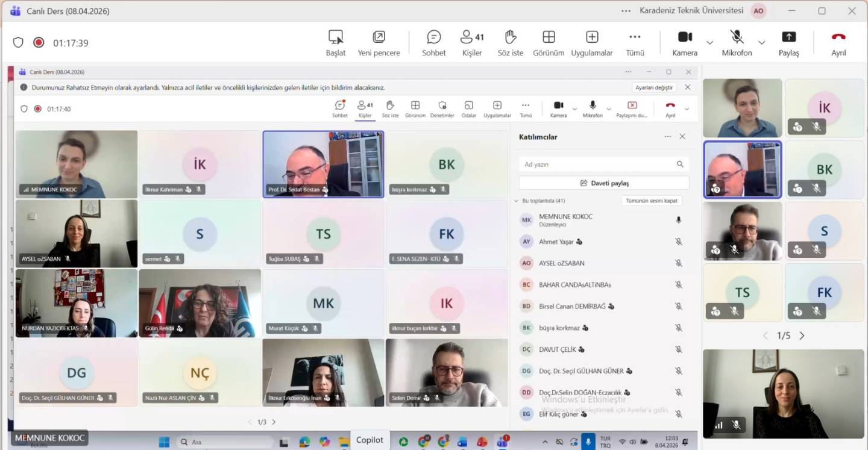
Task: Collapse the 'Bu toplantıda (41)' section
Action: click(517, 201)
